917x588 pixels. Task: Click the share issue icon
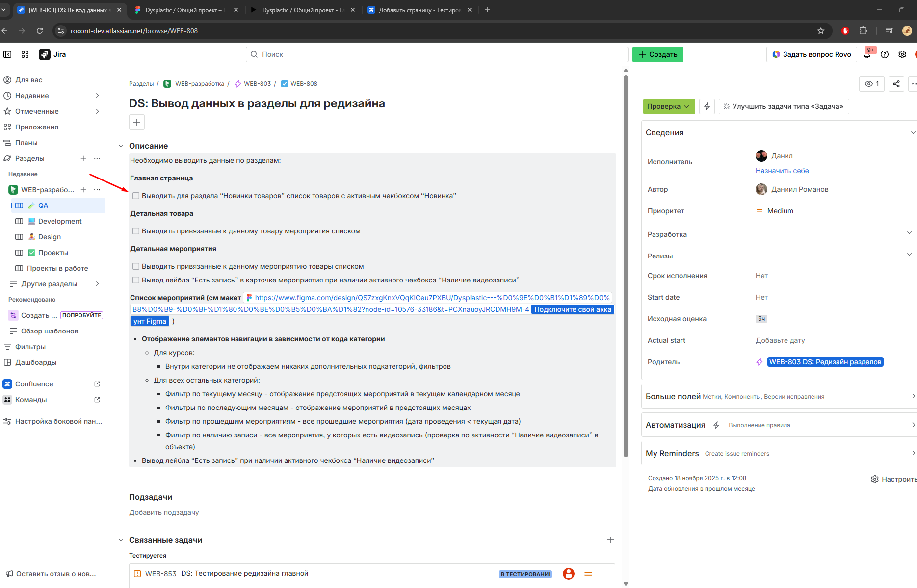coord(896,84)
